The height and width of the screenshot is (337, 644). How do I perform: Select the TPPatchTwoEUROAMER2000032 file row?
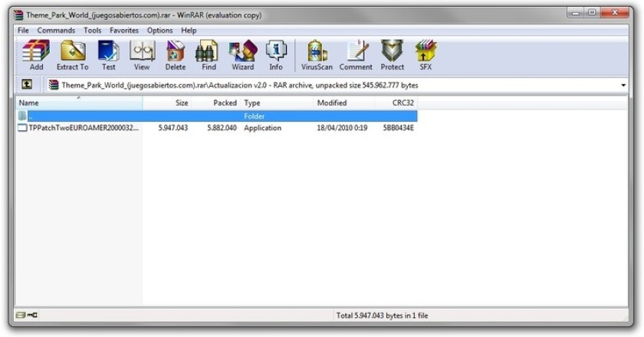(x=217, y=128)
